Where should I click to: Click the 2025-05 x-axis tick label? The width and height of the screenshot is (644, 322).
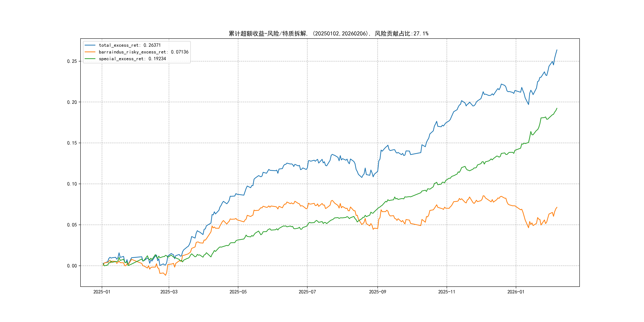click(x=238, y=292)
